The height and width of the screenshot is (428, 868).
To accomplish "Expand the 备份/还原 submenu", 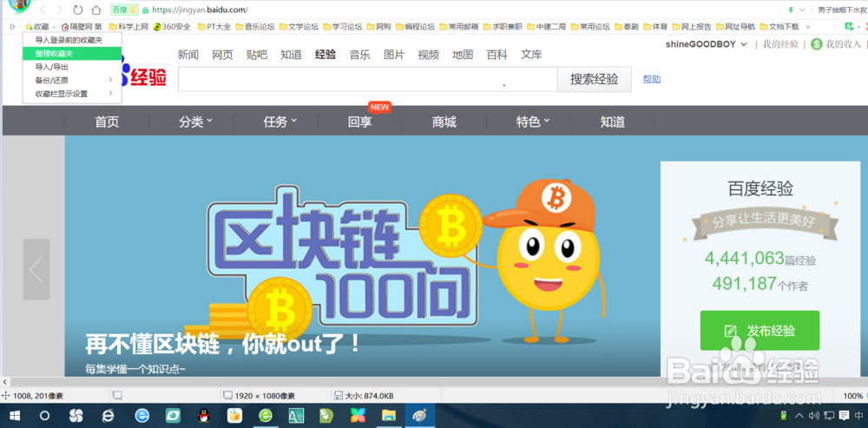I will point(71,80).
